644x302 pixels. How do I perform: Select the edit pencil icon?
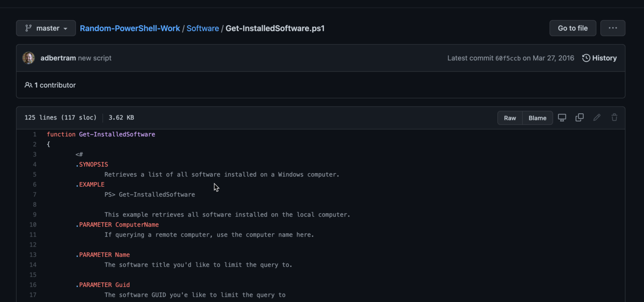pyautogui.click(x=597, y=118)
